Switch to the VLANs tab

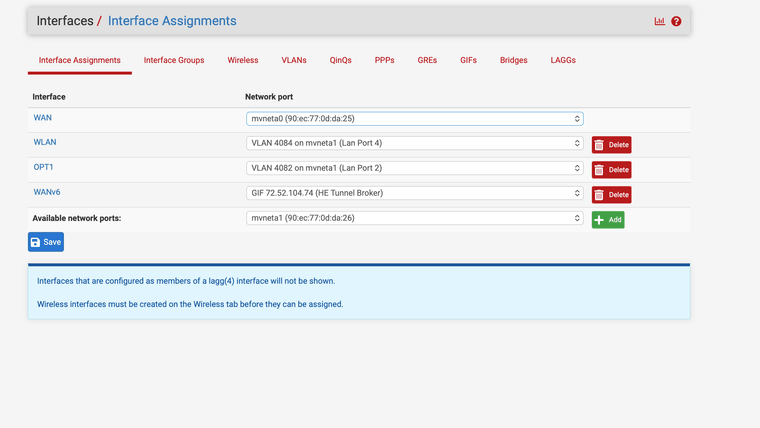click(x=294, y=60)
